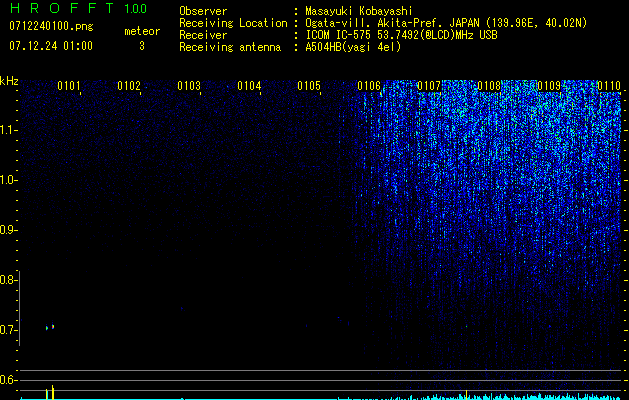Screen dimensions: 629x400
Task: Click time marker 0101
Action: click(x=69, y=86)
